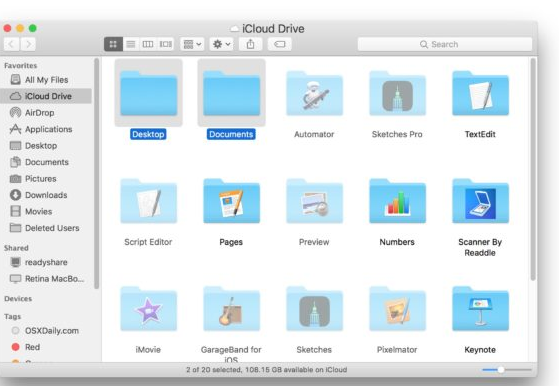Select iCloud Drive in sidebar

point(46,96)
